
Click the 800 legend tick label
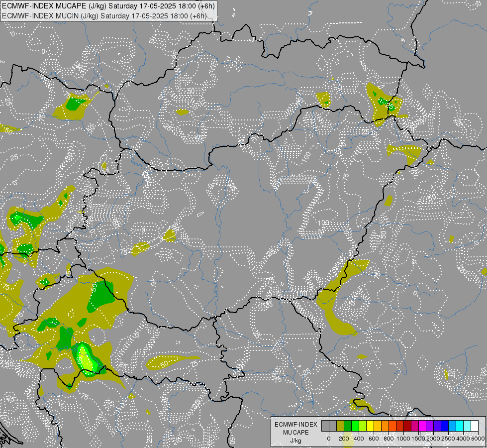[x=389, y=439]
